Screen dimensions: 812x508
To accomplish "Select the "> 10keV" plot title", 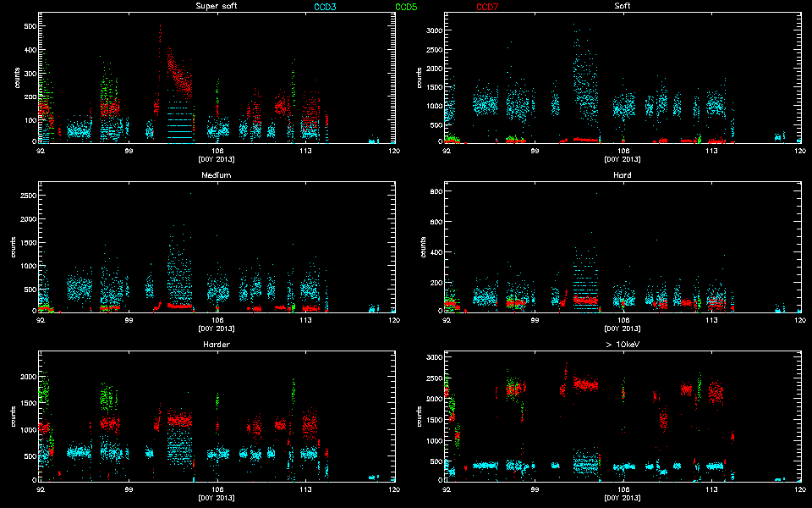I will pyautogui.click(x=622, y=345).
